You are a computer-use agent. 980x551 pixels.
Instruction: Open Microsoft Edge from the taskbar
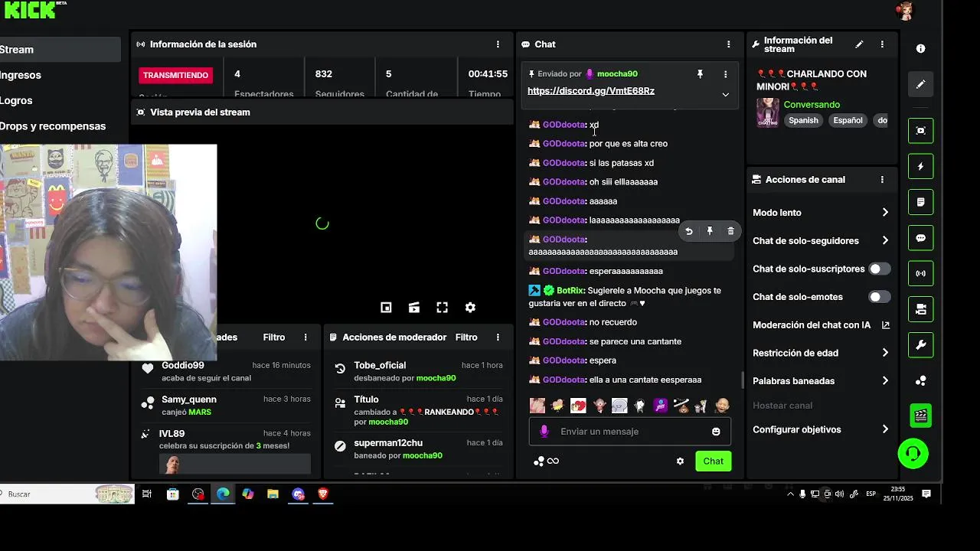tap(223, 494)
